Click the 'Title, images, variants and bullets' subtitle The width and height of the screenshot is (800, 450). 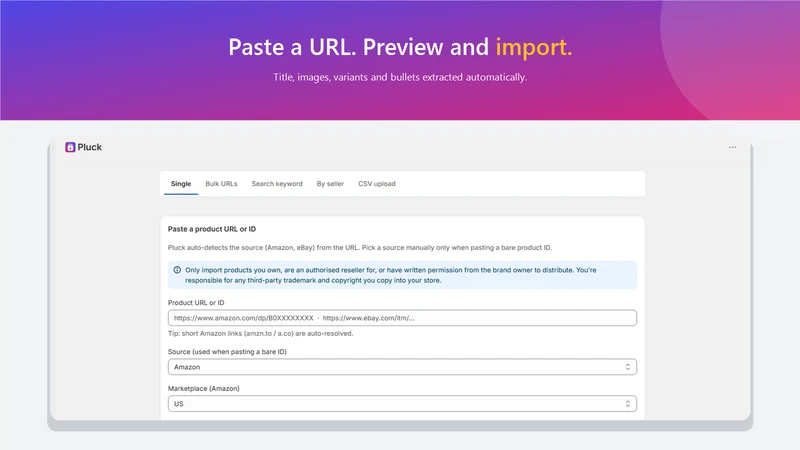pyautogui.click(x=400, y=77)
